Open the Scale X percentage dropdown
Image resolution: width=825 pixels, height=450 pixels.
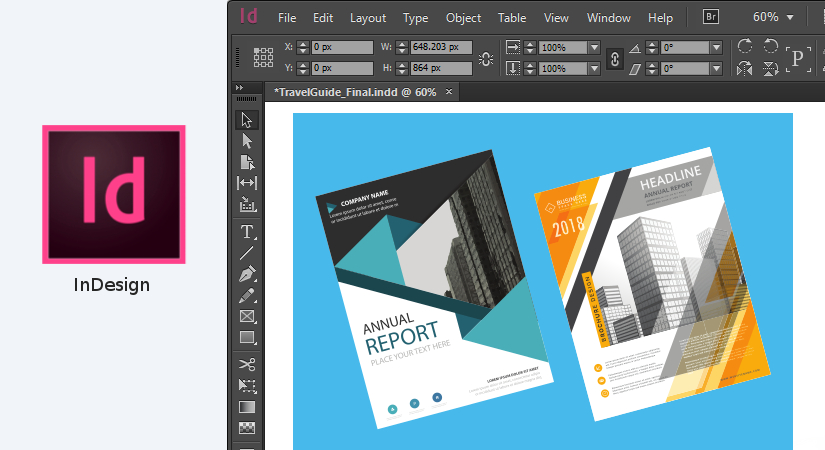[x=594, y=47]
